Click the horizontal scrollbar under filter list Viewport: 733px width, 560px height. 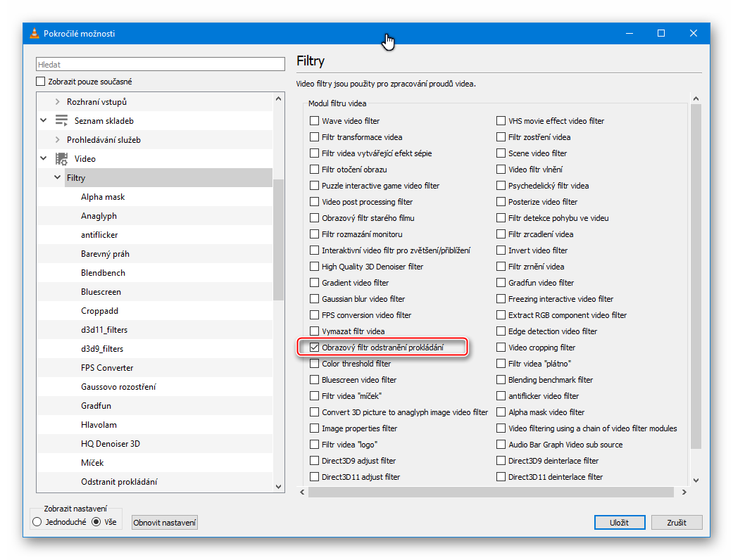[x=493, y=491]
